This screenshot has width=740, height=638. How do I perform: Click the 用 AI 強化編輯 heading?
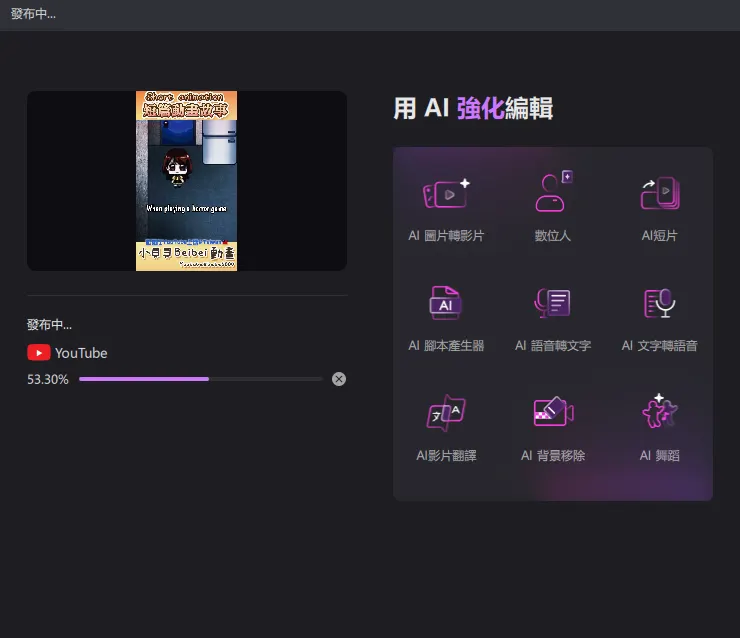(x=473, y=108)
